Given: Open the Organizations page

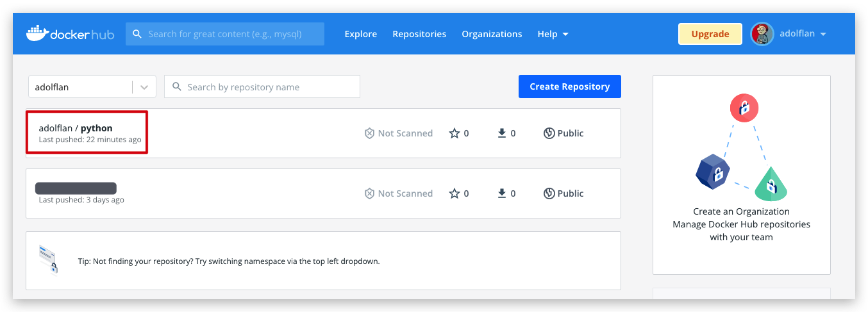Looking at the screenshot, I should coord(492,34).
